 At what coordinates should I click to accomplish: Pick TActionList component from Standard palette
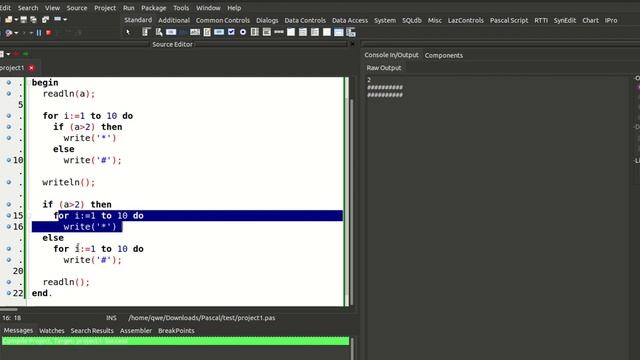point(351,32)
